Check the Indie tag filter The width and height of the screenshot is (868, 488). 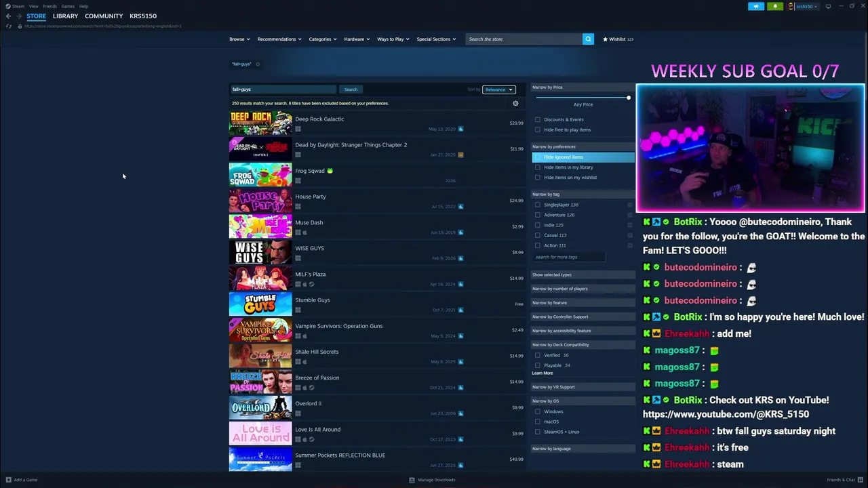[x=538, y=225]
